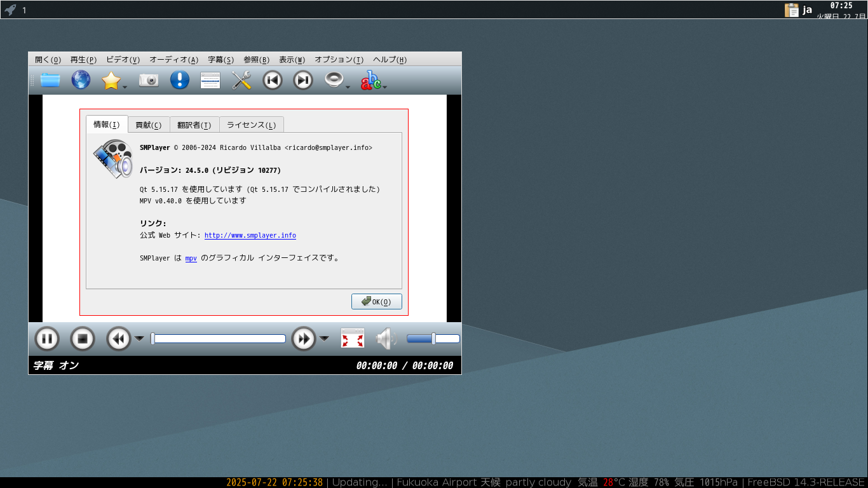Click the clipboard icon in the system tray
868x488 pixels.
tap(792, 10)
